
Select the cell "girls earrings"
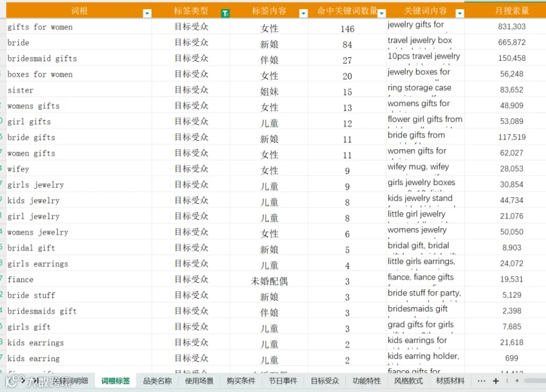coord(79,263)
